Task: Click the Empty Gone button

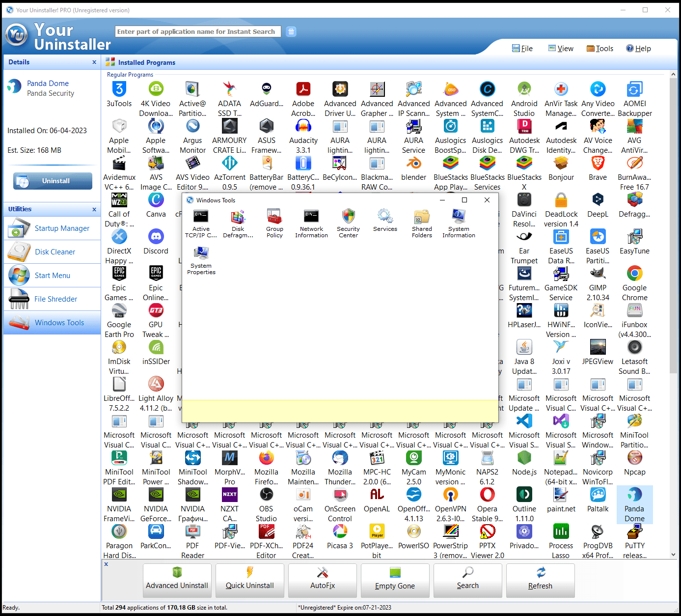Action: [395, 580]
